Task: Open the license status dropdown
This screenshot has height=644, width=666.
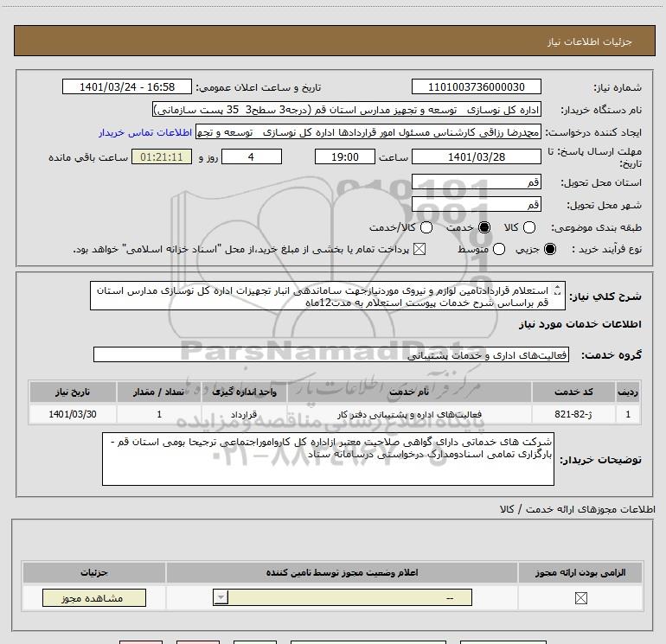Action: pyautogui.click(x=343, y=597)
